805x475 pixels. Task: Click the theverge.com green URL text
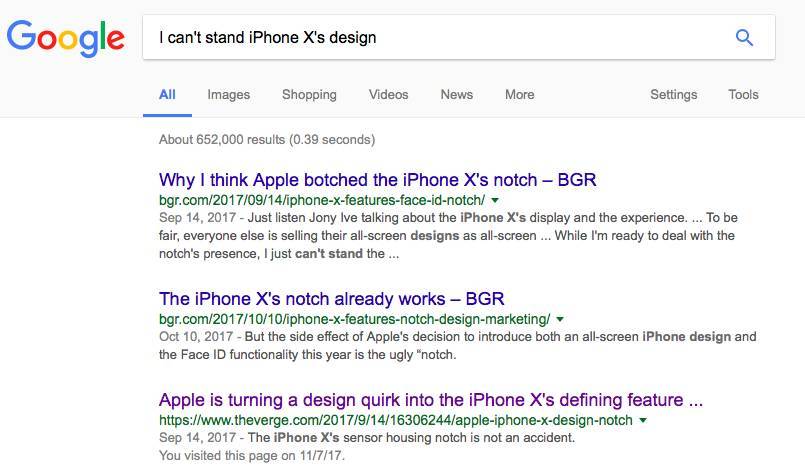click(x=395, y=421)
